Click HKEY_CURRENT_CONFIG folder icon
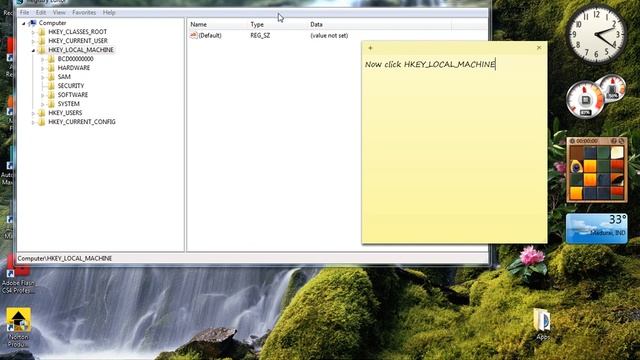 [x=42, y=122]
